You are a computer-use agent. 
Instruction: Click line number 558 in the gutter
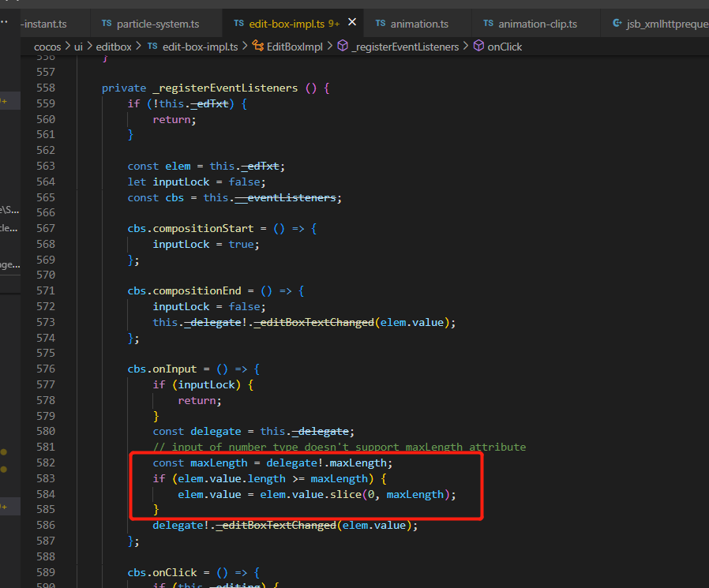pos(46,88)
